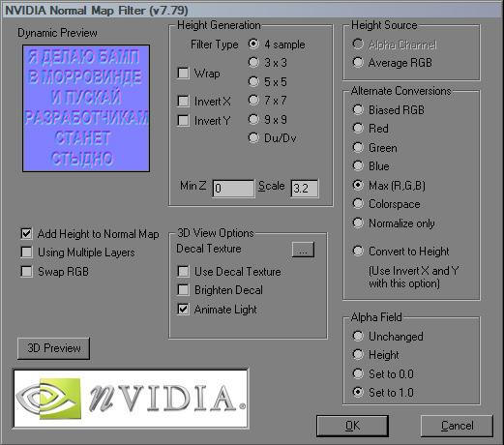Set Alpha Field to Height
504x445 pixels.
358,355
